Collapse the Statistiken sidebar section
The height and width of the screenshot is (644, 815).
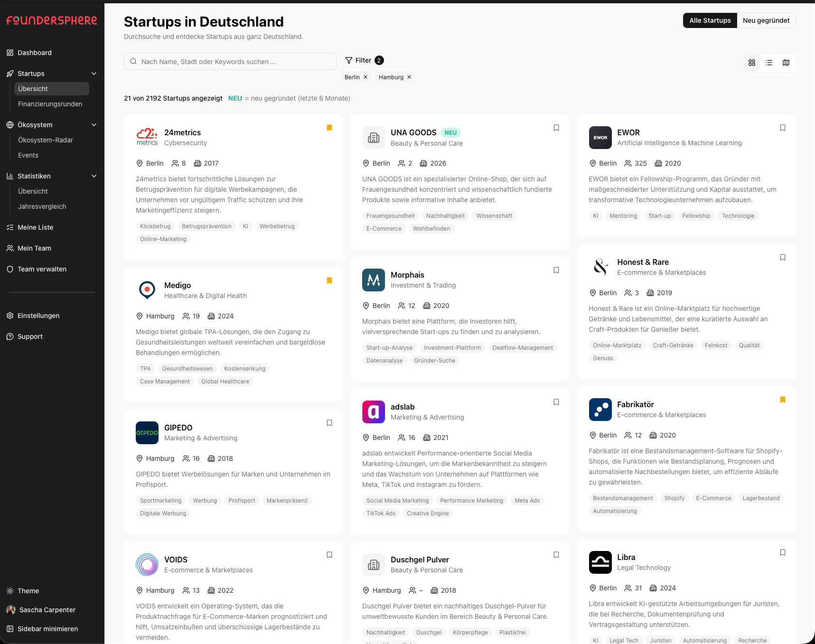coord(94,176)
